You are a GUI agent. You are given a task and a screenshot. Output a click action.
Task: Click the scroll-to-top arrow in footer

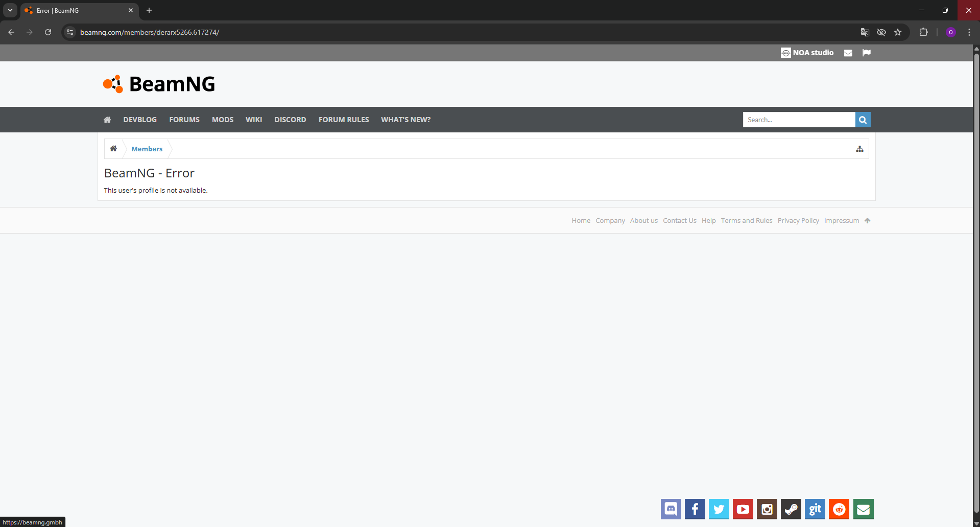pos(867,221)
